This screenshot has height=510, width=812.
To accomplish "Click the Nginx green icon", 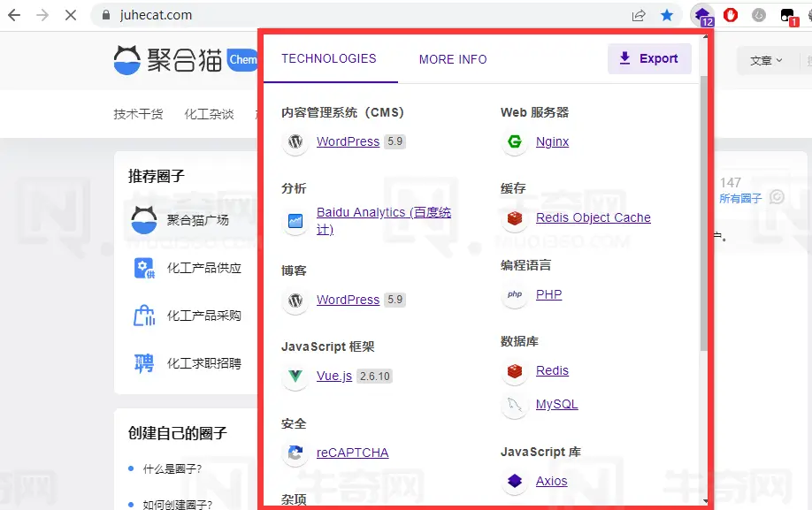I will (515, 141).
